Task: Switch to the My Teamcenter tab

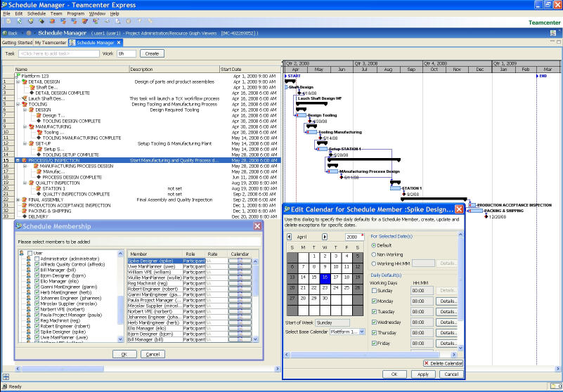Action: pyautogui.click(x=51, y=43)
